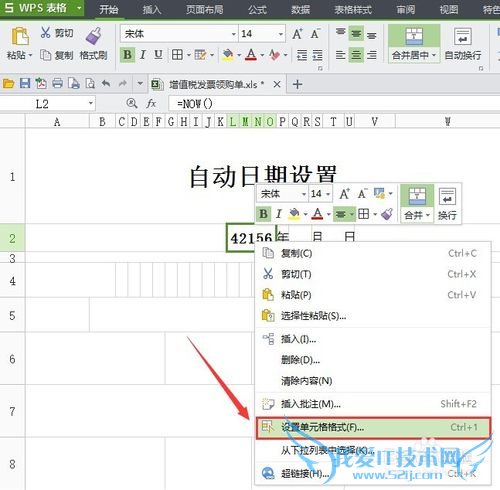Decrease font size in ribbon

315,34
